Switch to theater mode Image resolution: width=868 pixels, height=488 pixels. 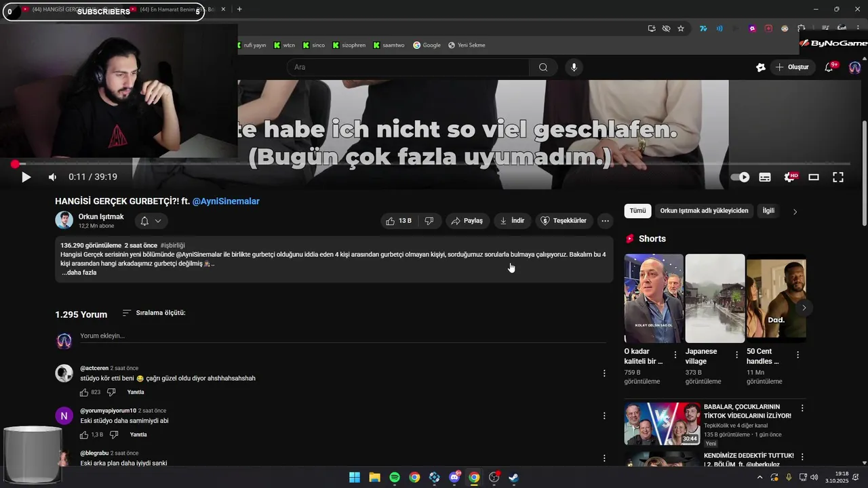tap(814, 177)
